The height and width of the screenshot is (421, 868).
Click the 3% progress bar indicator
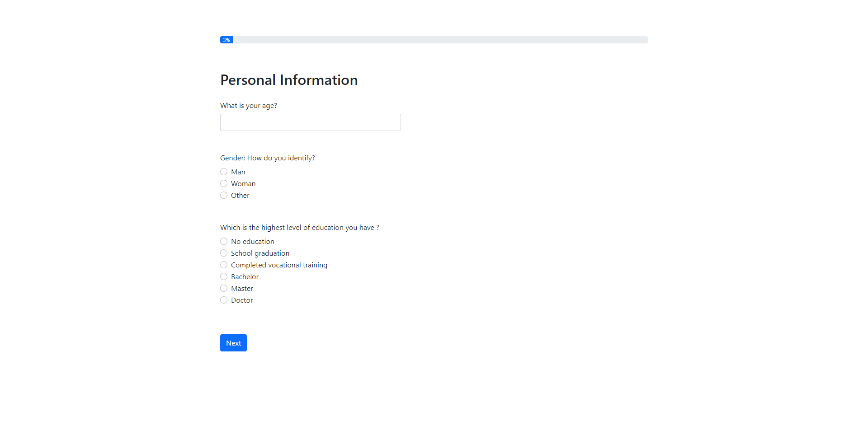(x=226, y=40)
